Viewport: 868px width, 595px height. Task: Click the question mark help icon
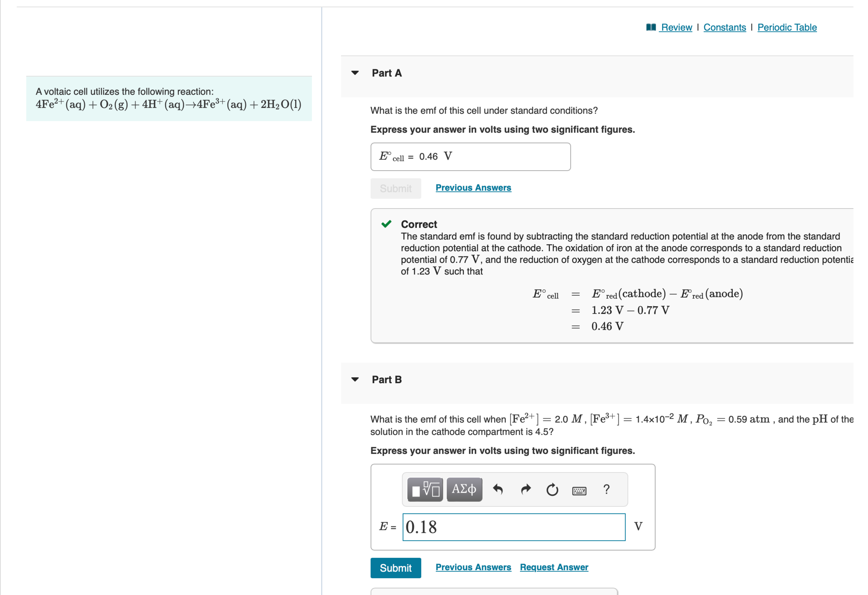click(x=606, y=489)
